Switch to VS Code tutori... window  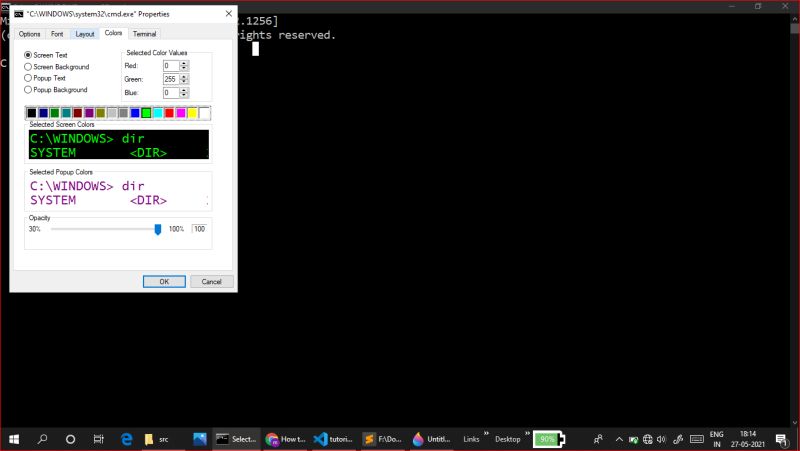[x=334, y=439]
